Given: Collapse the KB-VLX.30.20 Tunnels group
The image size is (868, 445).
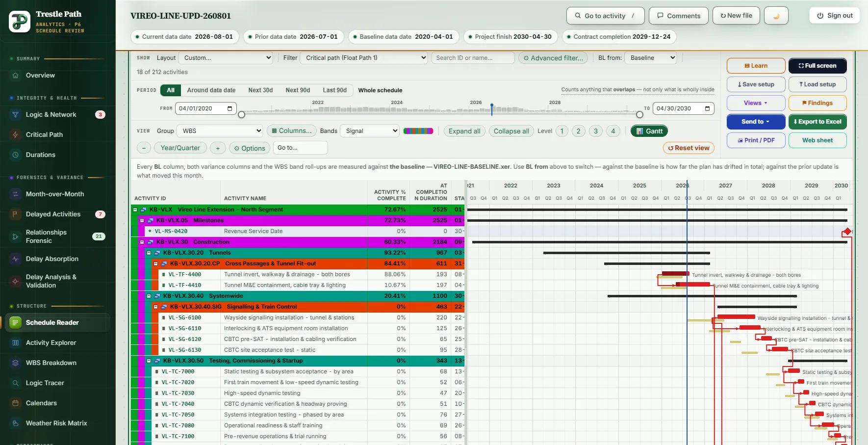Looking at the screenshot, I should pos(149,253).
